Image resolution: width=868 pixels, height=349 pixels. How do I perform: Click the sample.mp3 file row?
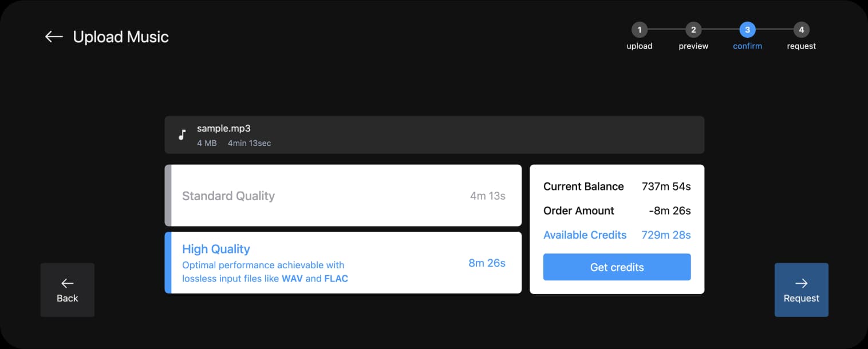tap(434, 135)
